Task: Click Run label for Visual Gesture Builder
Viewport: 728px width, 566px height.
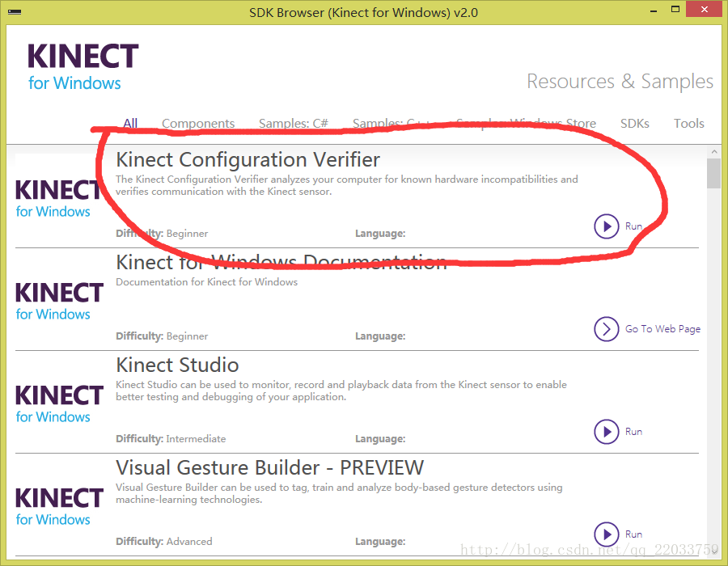Action: click(x=633, y=534)
